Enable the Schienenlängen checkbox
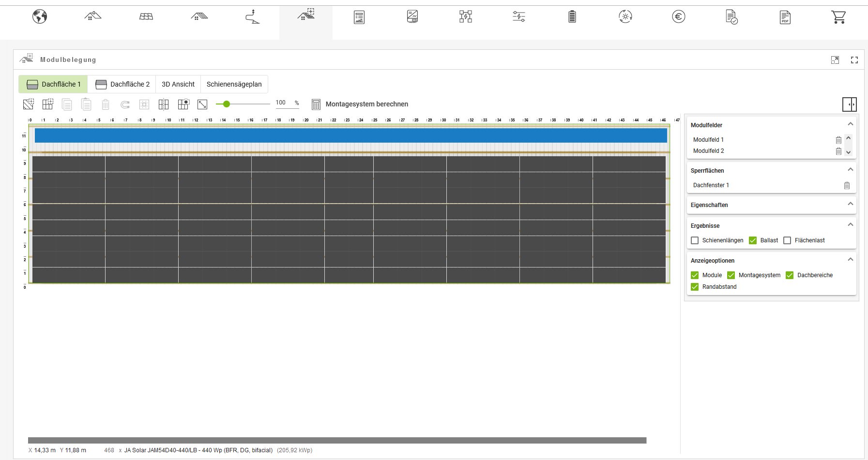Viewport: 868px width, 460px height. [x=695, y=240]
